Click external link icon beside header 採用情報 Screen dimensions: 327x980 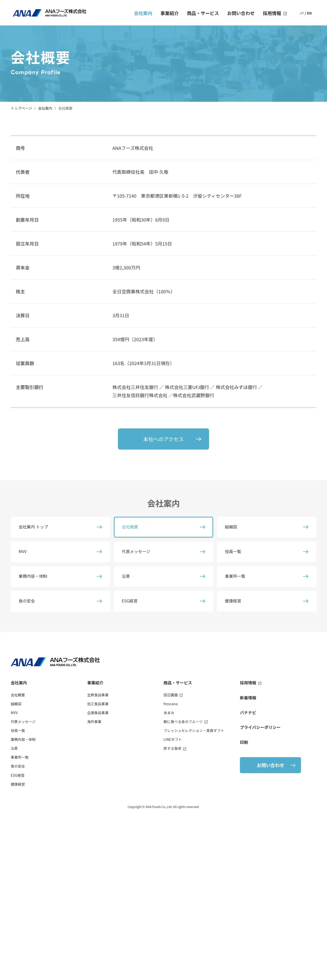tap(285, 14)
